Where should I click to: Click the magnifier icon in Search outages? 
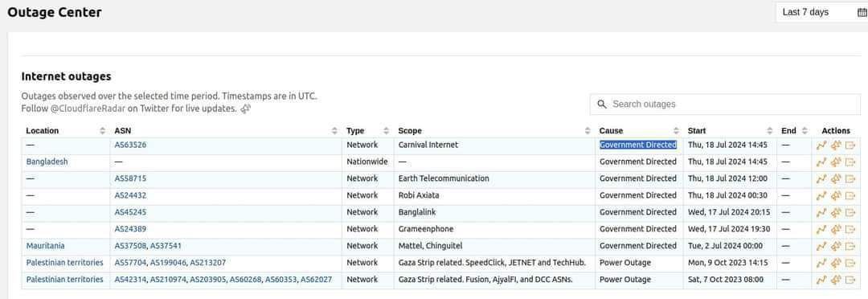[x=602, y=104]
